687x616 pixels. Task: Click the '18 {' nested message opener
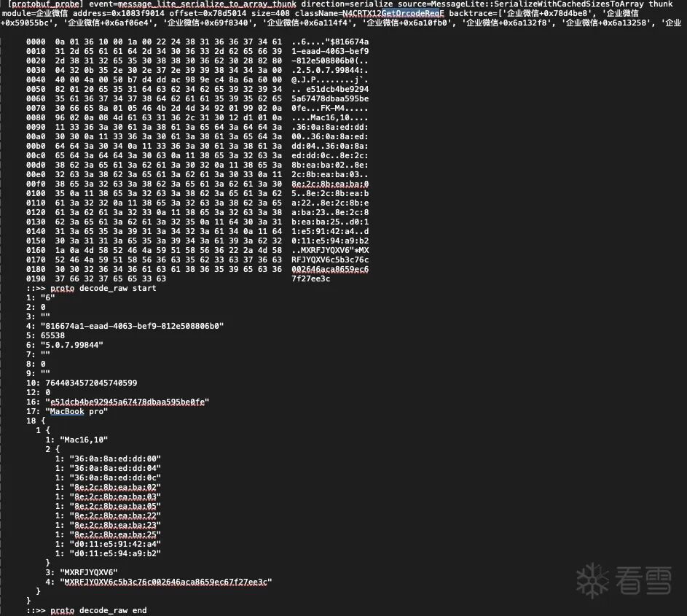[x=36, y=421]
